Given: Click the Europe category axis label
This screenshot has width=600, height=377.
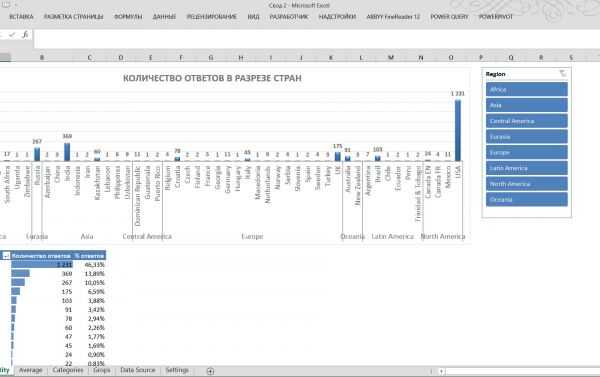Looking at the screenshot, I should (x=252, y=237).
